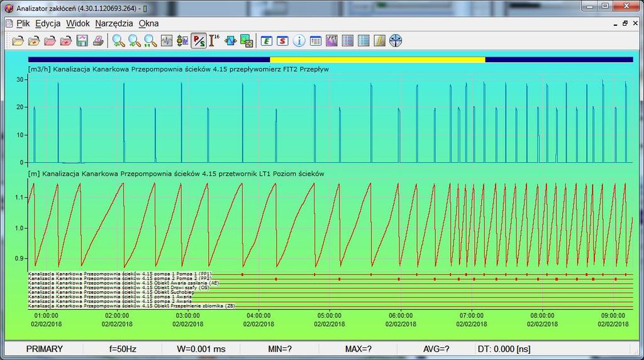The width and height of the screenshot is (644, 360).
Task: Click the MAX=? status field
Action: click(x=358, y=349)
